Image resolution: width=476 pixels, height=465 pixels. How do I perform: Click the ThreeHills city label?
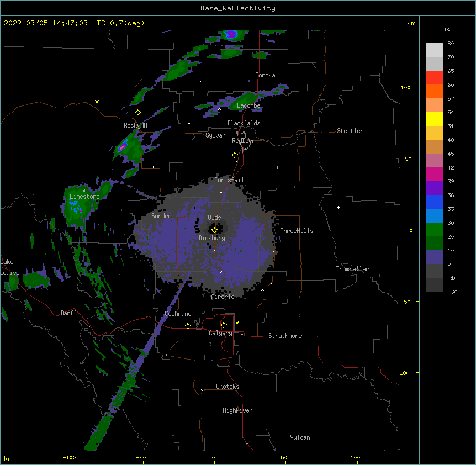(297, 231)
